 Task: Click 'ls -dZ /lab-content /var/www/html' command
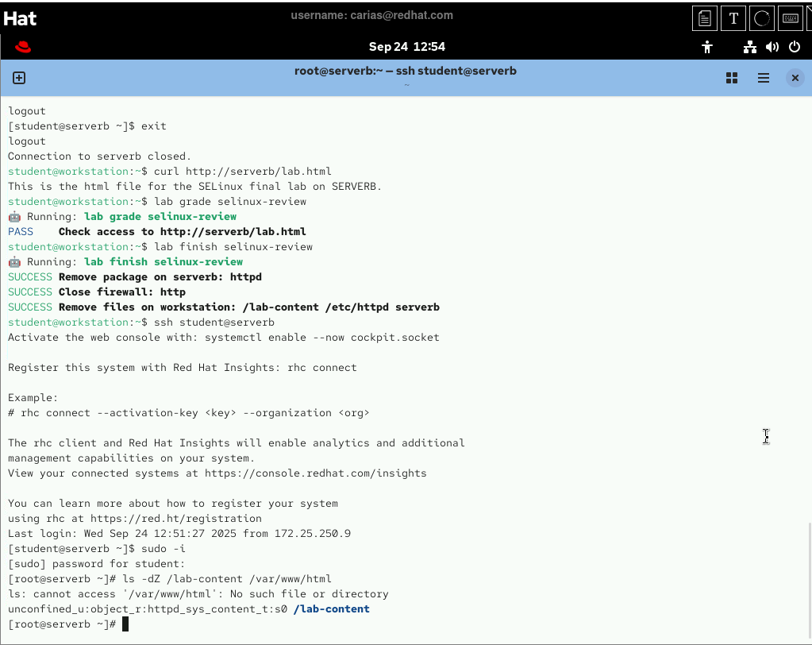(x=227, y=579)
